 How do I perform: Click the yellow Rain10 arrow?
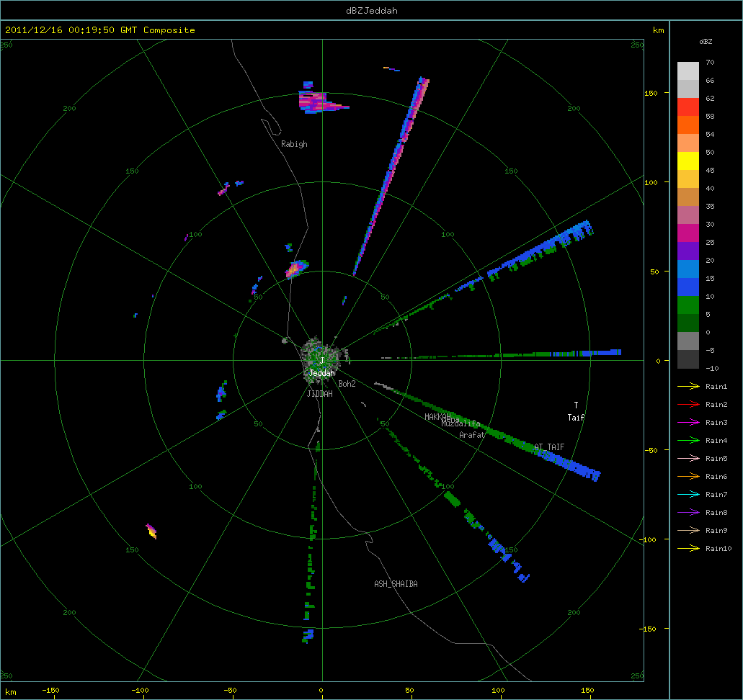(688, 549)
